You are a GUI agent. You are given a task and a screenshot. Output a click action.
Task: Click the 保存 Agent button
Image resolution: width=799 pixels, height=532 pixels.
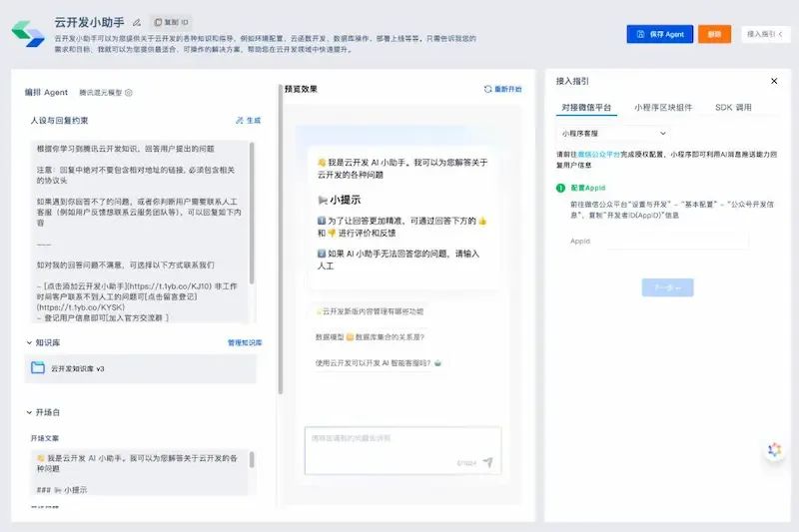pos(660,34)
